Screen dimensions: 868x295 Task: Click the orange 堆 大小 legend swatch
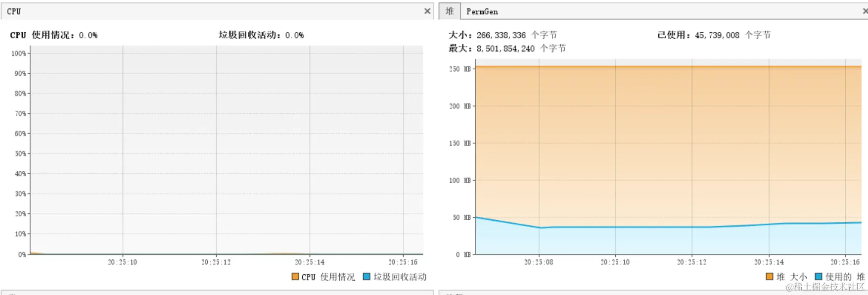[769, 277]
